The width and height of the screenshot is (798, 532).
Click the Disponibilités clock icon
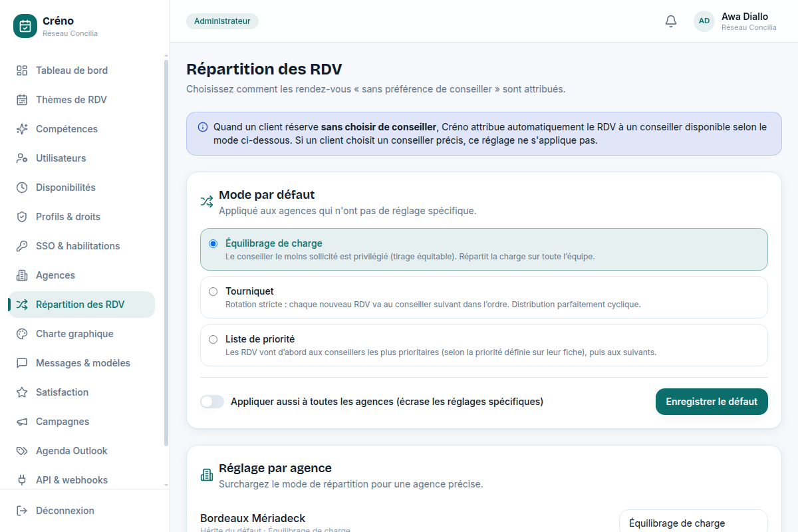22,188
